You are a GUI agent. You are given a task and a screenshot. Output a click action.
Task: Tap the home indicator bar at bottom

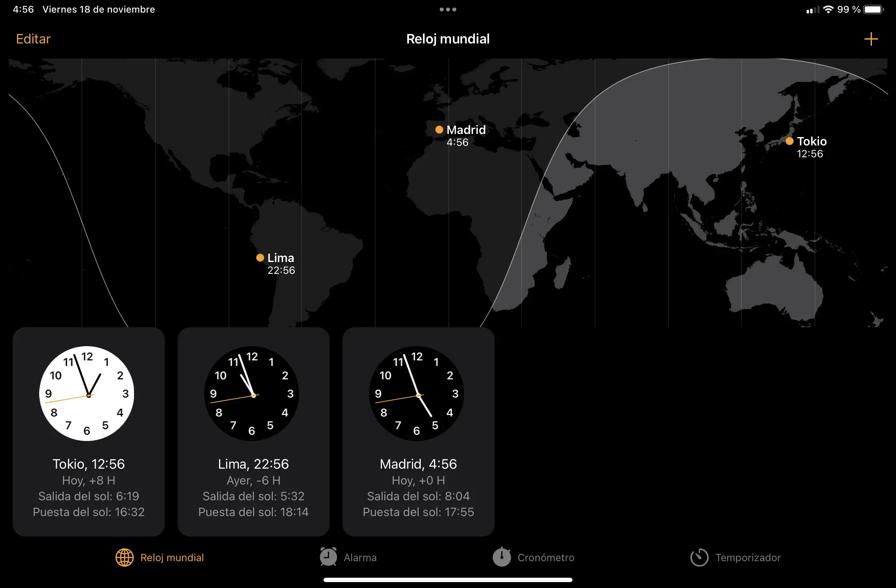click(x=448, y=580)
